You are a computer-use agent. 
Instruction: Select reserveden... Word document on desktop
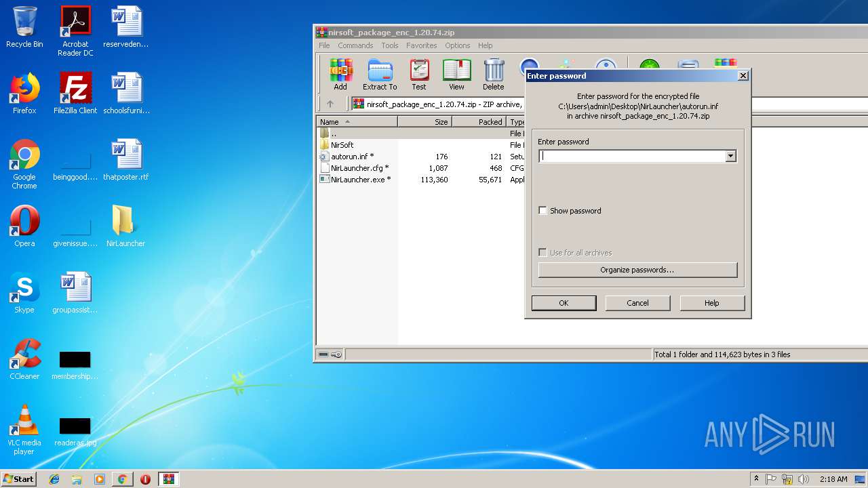tap(126, 27)
